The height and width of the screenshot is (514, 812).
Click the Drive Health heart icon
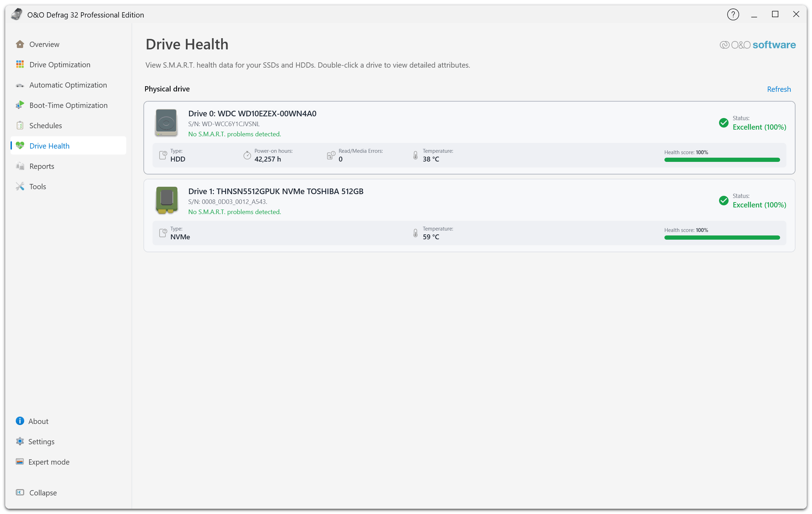20,146
